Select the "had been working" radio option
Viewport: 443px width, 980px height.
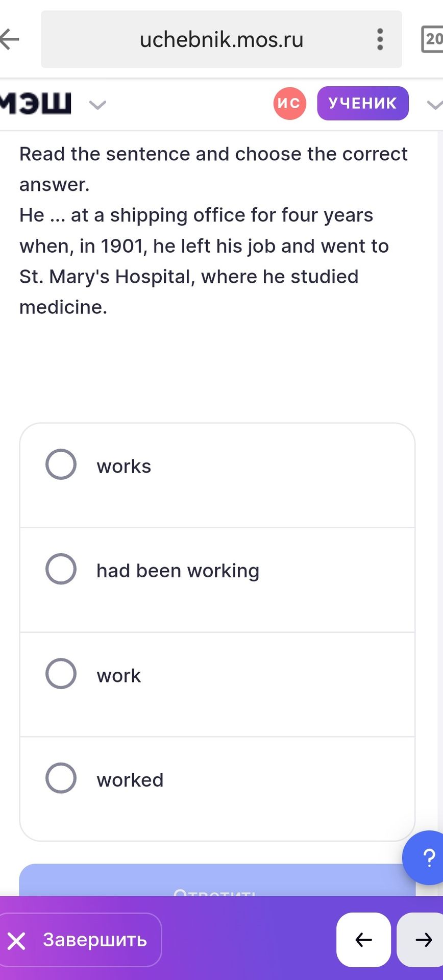[x=61, y=569]
